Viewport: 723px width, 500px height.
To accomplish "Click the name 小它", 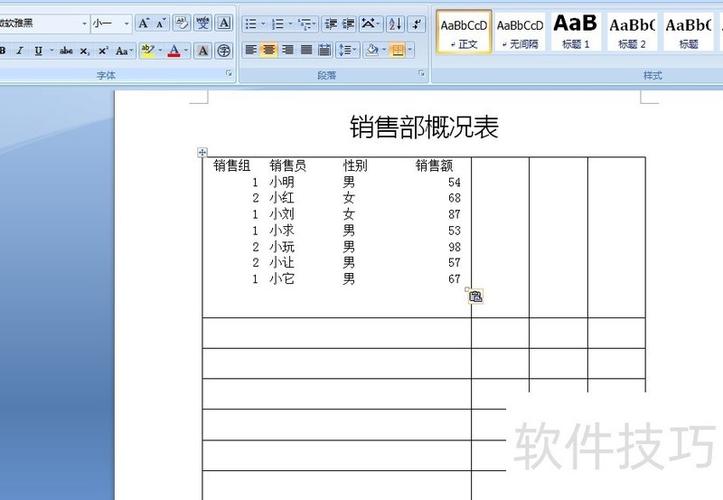I will click(282, 279).
